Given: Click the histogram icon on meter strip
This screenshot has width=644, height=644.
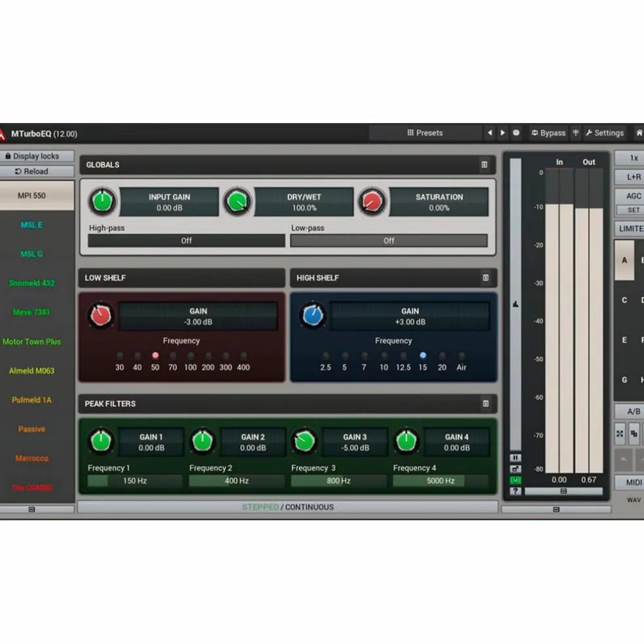Looking at the screenshot, I should tap(516, 304).
